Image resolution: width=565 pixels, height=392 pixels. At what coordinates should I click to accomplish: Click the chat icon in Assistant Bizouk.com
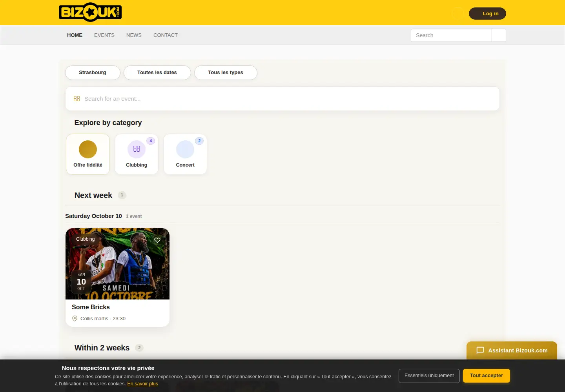[x=480, y=350]
